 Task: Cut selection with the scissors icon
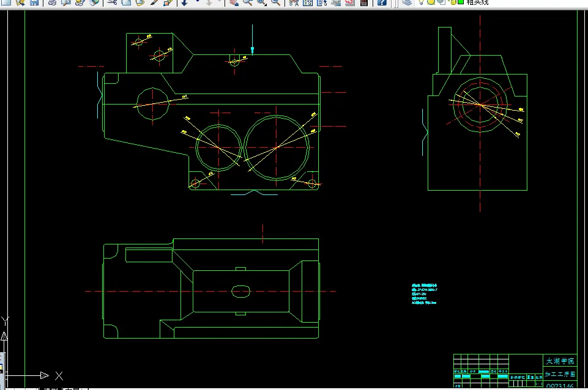pos(112,2)
